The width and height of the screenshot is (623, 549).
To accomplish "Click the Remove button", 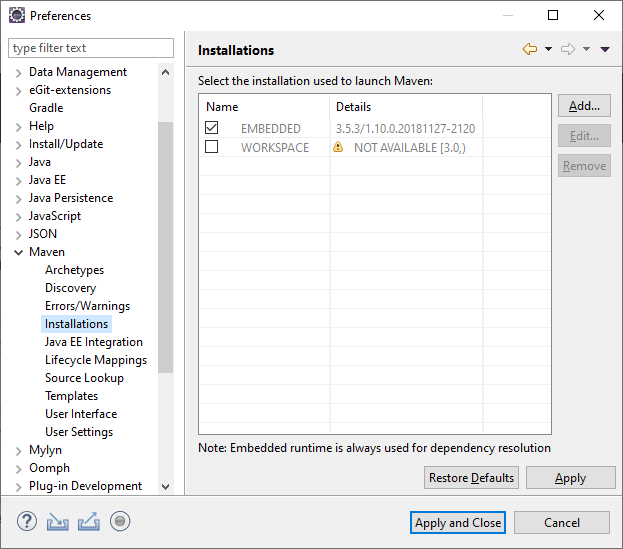I will click(584, 166).
